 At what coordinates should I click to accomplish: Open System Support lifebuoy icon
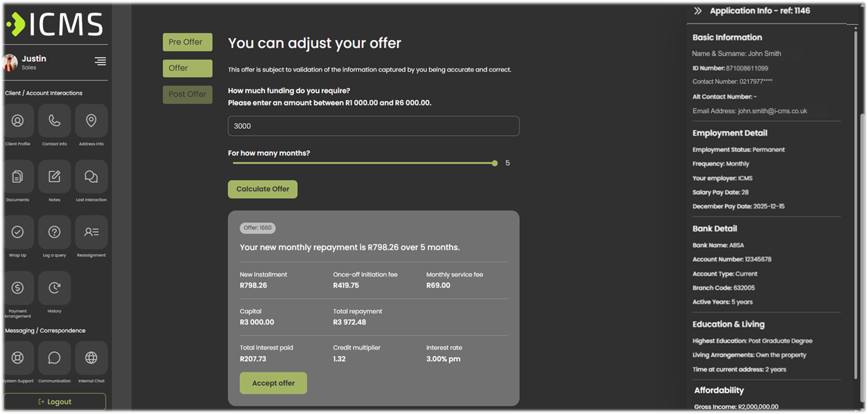pos(17,358)
